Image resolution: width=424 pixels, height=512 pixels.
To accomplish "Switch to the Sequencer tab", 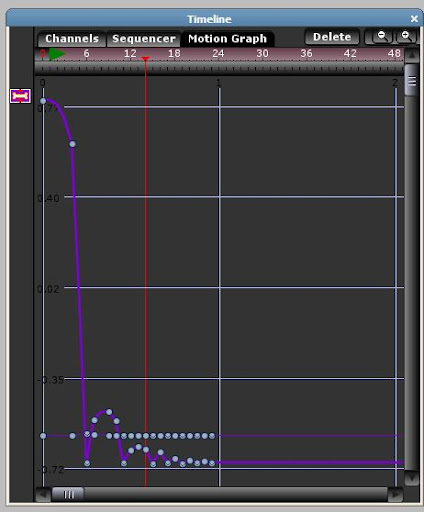I will (144, 39).
